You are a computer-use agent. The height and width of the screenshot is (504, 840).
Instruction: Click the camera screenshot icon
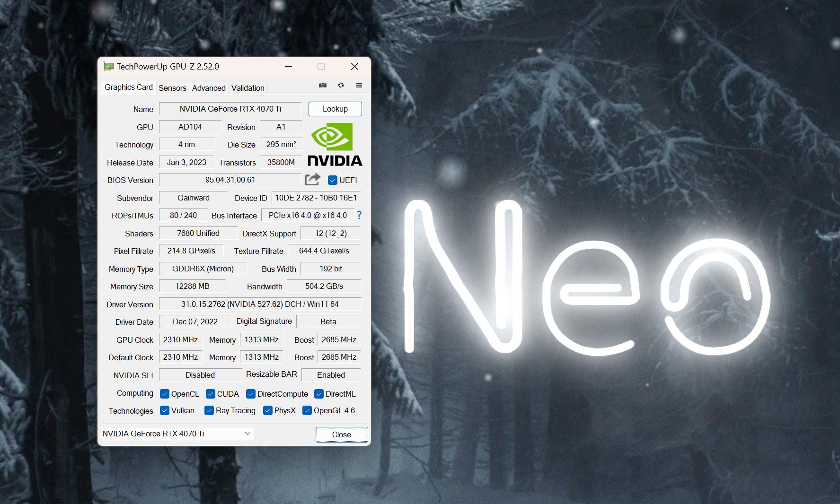pyautogui.click(x=322, y=86)
